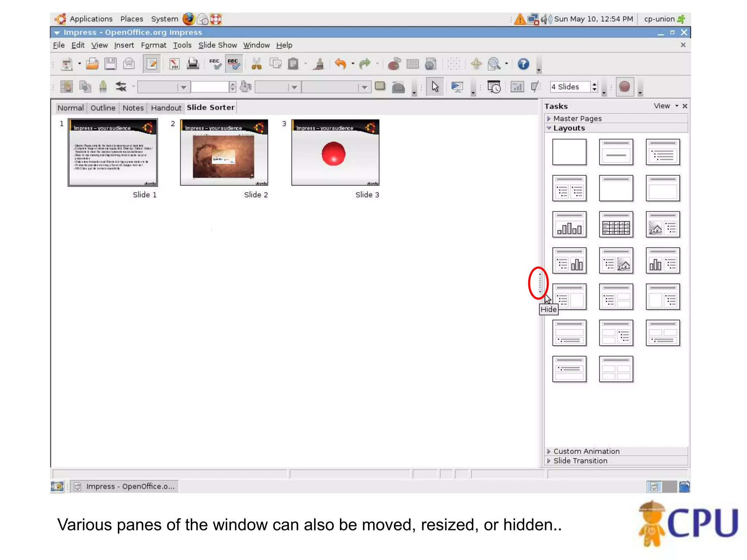Undo the last action

(x=341, y=64)
